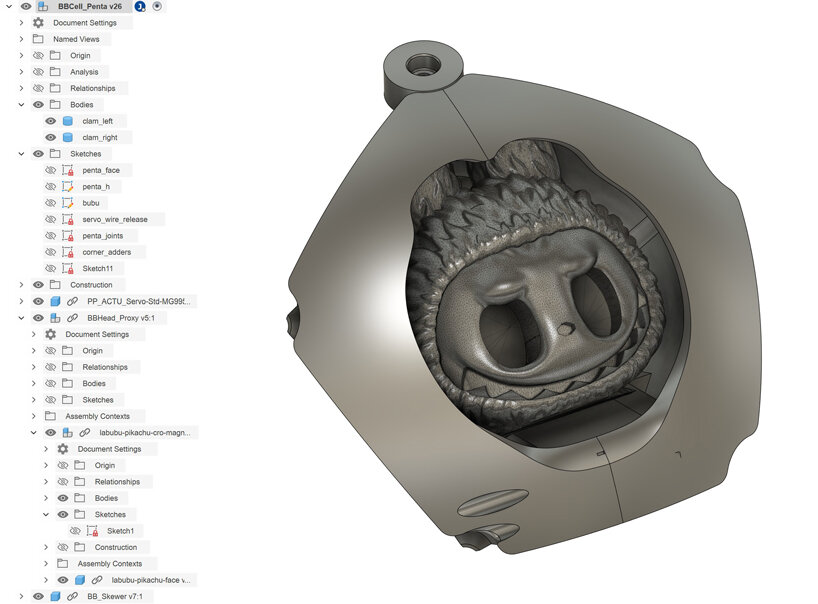
Task: Click the gear icon under BBHead_Proxy Document Settings
Action: click(x=51, y=334)
